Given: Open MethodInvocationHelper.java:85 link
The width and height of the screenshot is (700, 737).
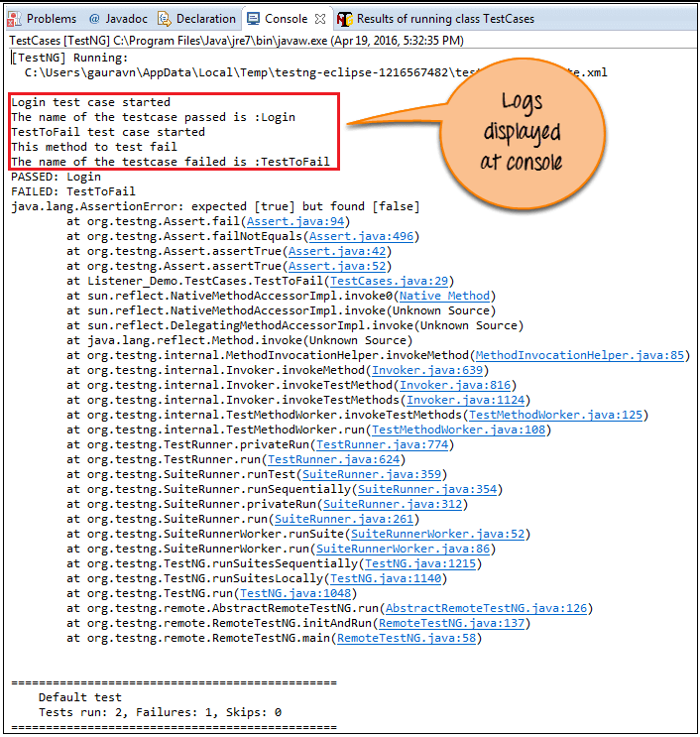Looking at the screenshot, I should (x=580, y=355).
